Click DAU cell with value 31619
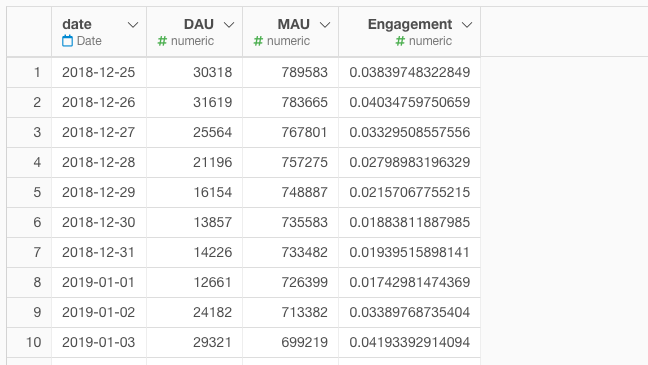This screenshot has width=648, height=365. tap(195, 102)
